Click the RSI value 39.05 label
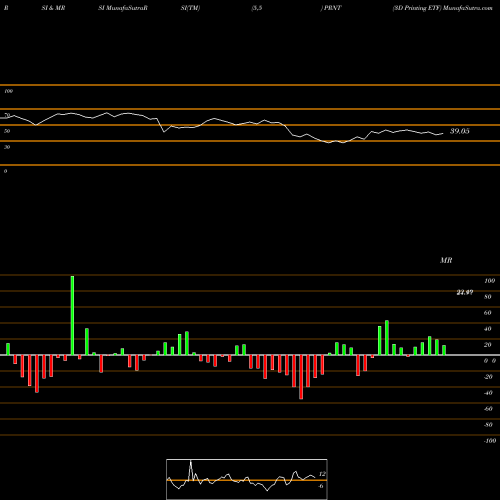 click(460, 131)
